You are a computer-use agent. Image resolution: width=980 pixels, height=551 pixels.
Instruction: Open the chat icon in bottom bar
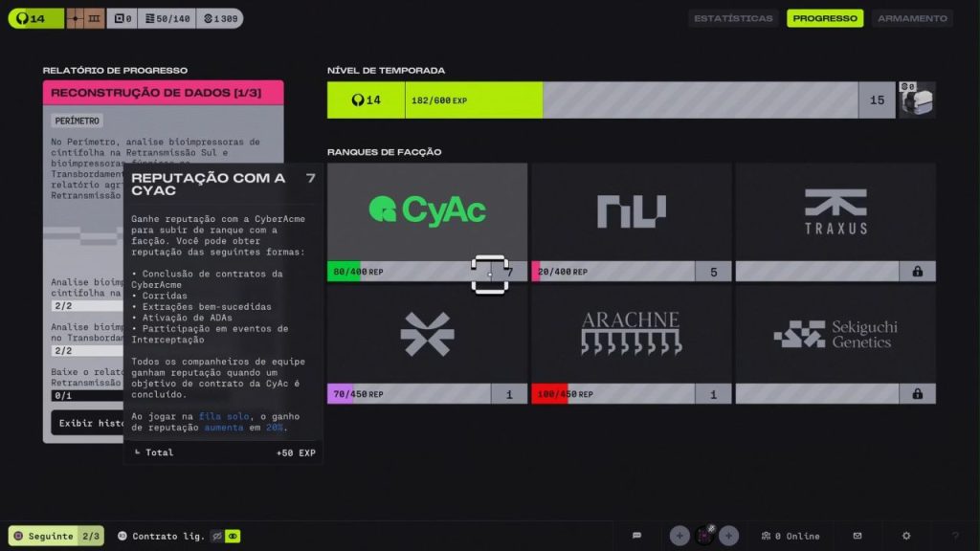[637, 536]
